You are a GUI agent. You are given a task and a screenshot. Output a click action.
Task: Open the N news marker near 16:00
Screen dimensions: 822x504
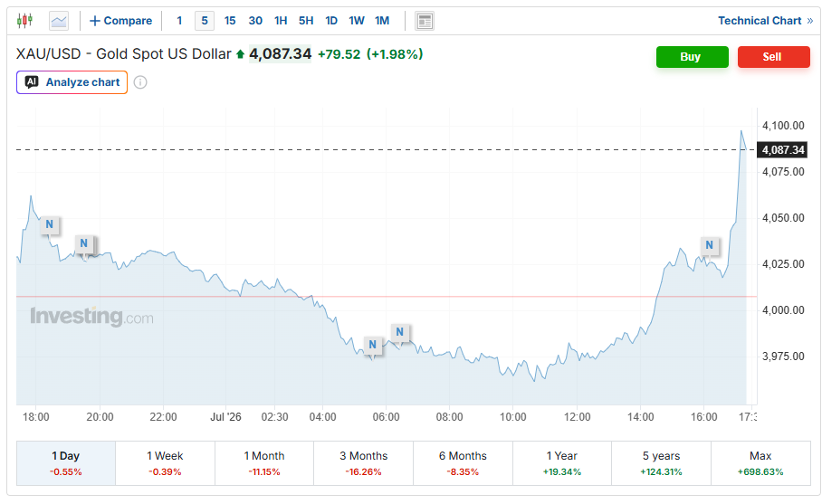coord(709,245)
